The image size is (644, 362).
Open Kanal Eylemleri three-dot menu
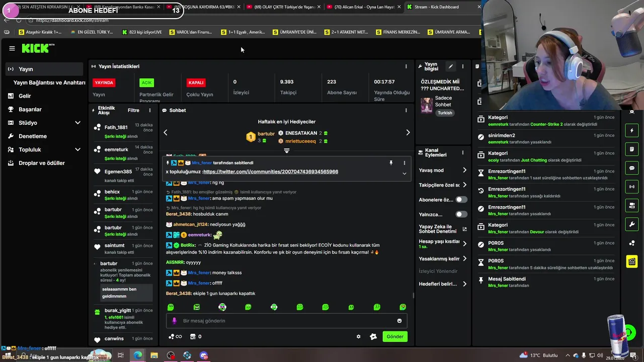coord(463,153)
